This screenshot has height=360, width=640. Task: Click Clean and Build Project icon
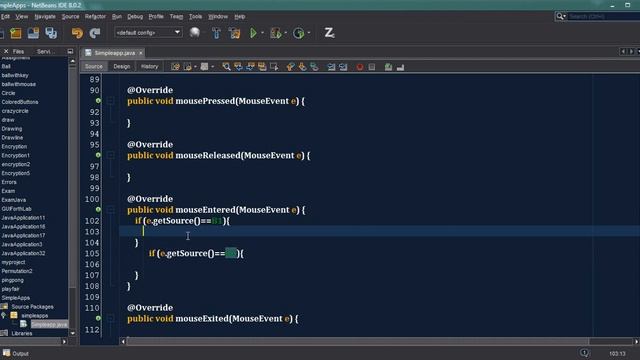(235, 33)
